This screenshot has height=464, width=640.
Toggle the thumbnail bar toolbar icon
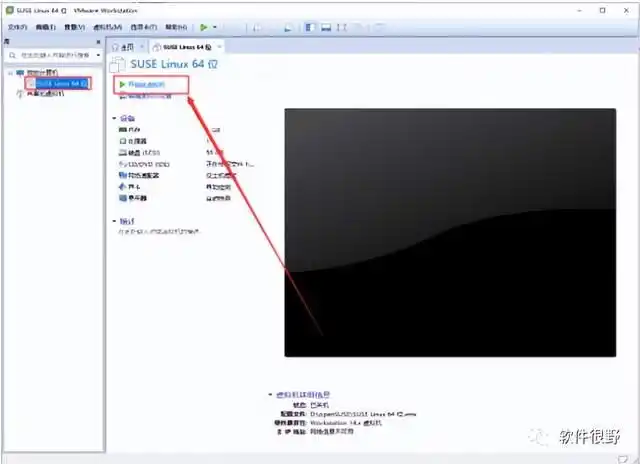[326, 27]
